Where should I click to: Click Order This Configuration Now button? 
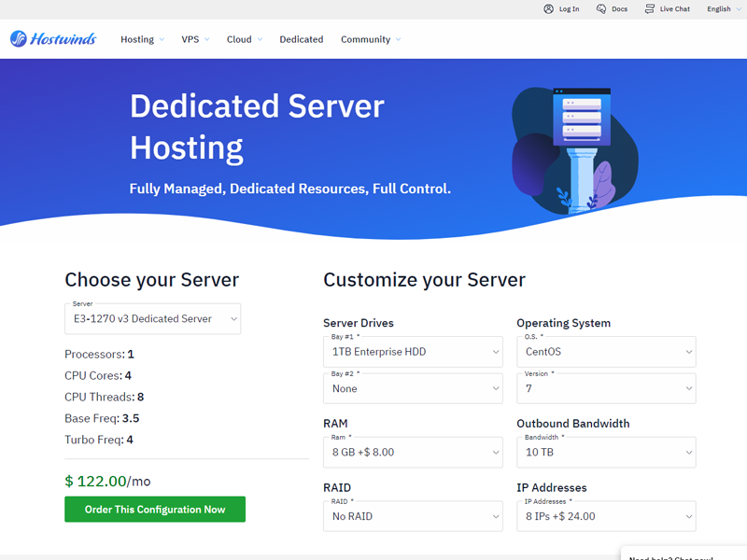tap(155, 509)
